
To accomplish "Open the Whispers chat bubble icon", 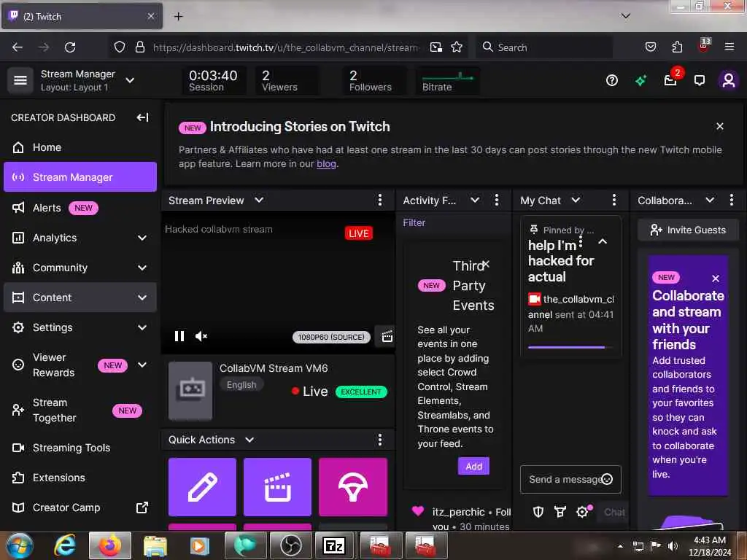I will coord(700,80).
